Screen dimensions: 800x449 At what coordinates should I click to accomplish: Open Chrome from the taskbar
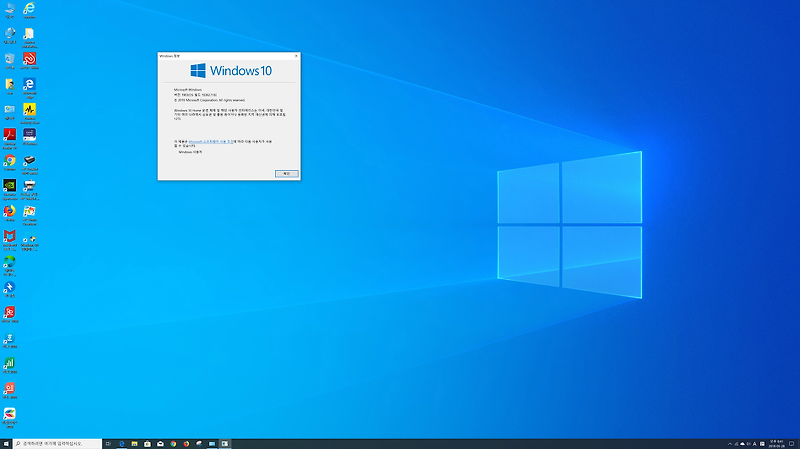pos(173,444)
